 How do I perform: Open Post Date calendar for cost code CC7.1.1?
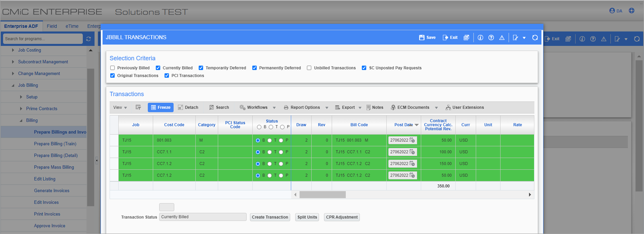(412, 152)
